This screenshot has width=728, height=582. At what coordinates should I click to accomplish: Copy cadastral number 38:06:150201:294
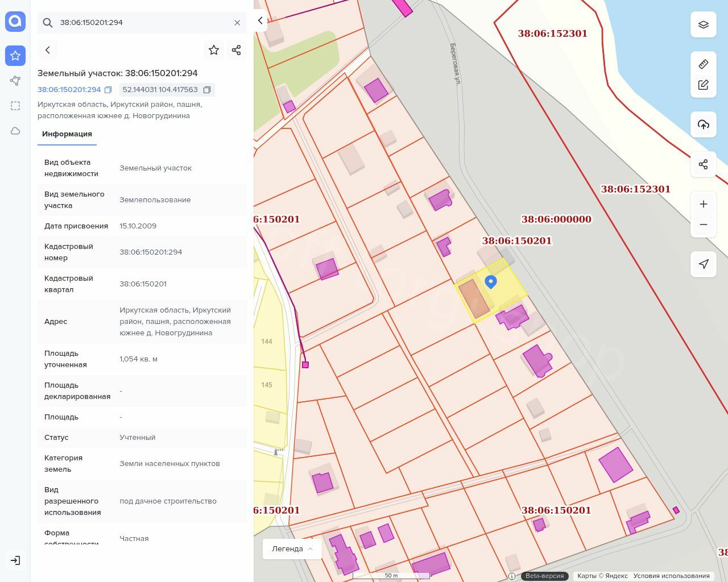point(108,90)
